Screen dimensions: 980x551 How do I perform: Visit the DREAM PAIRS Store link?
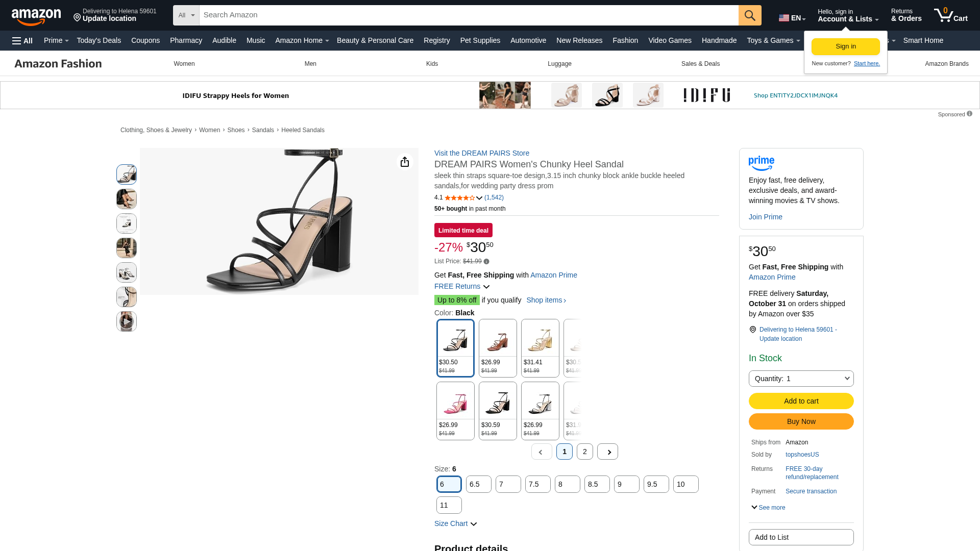coord(481,153)
